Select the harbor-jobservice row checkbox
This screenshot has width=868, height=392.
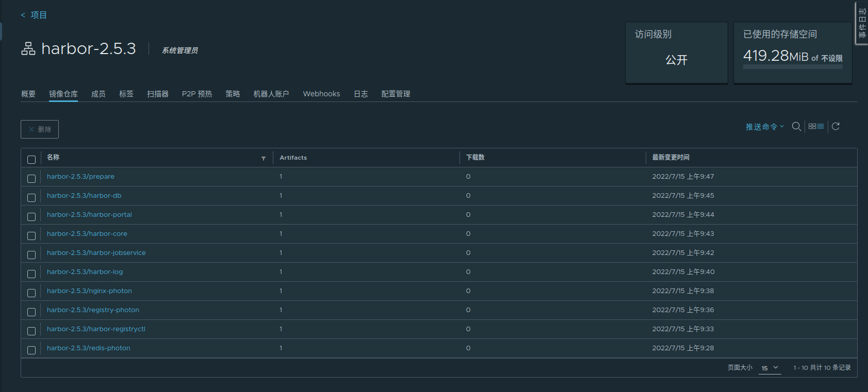pos(31,254)
